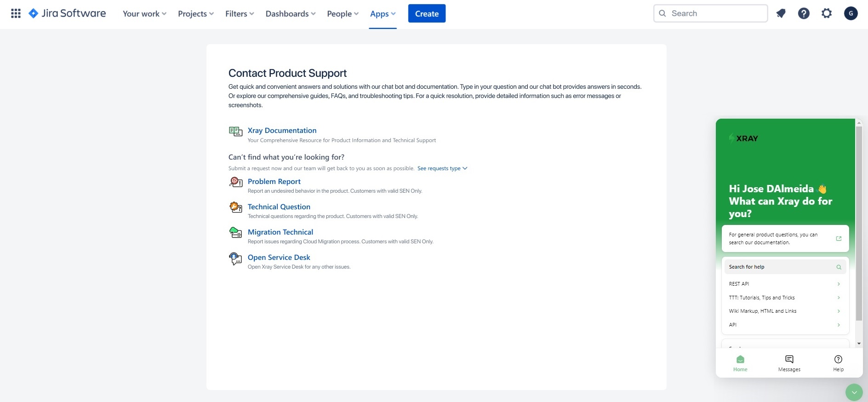Click 'Can't find what you're looking for?' text
This screenshot has width=868, height=402.
coord(286,157)
